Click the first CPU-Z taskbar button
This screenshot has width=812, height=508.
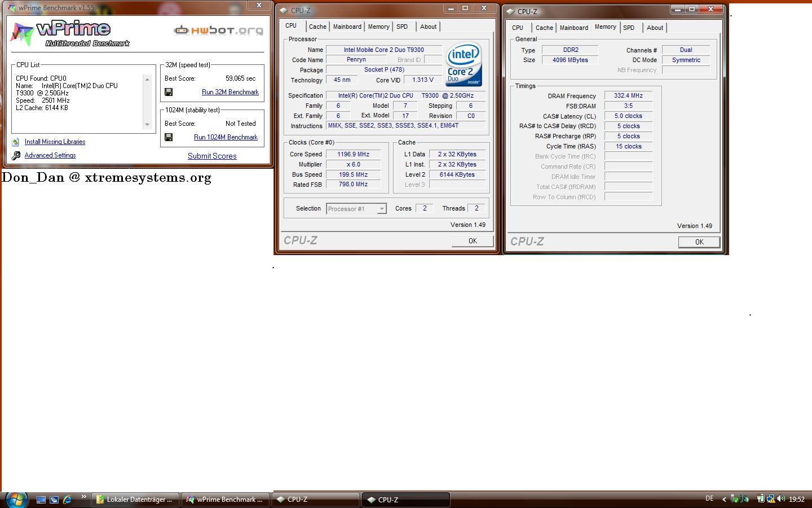(316, 500)
